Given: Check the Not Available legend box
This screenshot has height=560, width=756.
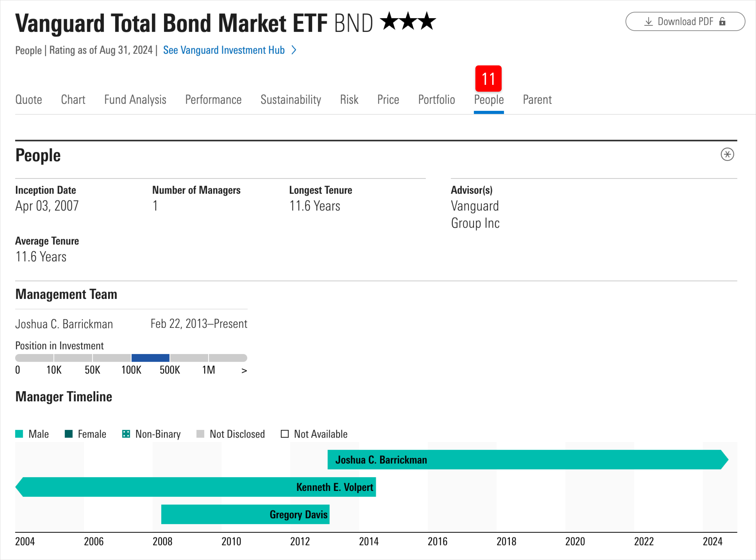Looking at the screenshot, I should pyautogui.click(x=285, y=434).
